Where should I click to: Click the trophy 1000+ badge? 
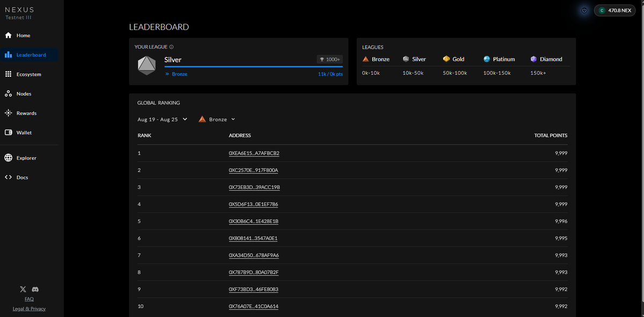point(330,59)
